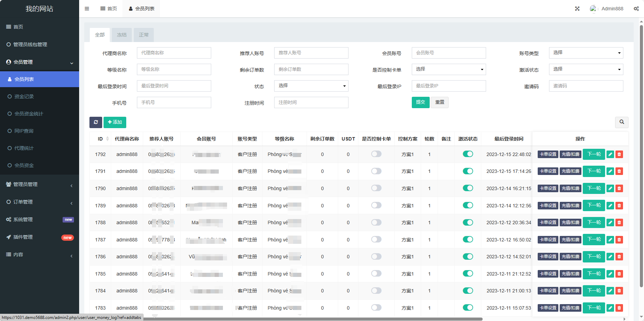Toggle 激活状态 switch for ID 1788
This screenshot has height=321, width=644.
pos(468,222)
